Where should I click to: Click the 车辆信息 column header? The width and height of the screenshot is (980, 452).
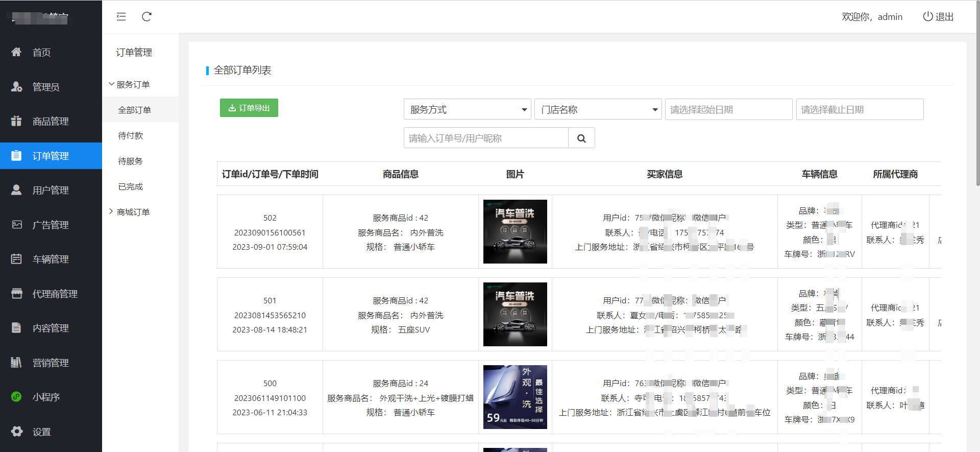(x=820, y=174)
